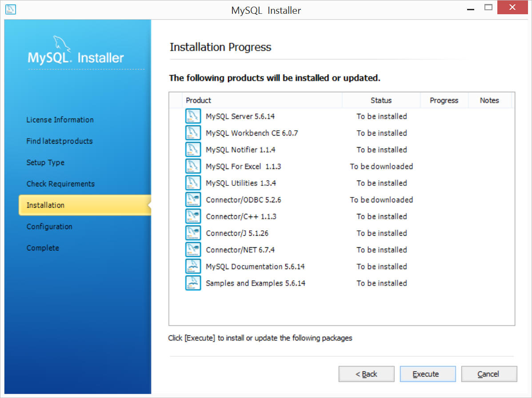
Task: Click the Progress column header
Action: (x=444, y=101)
